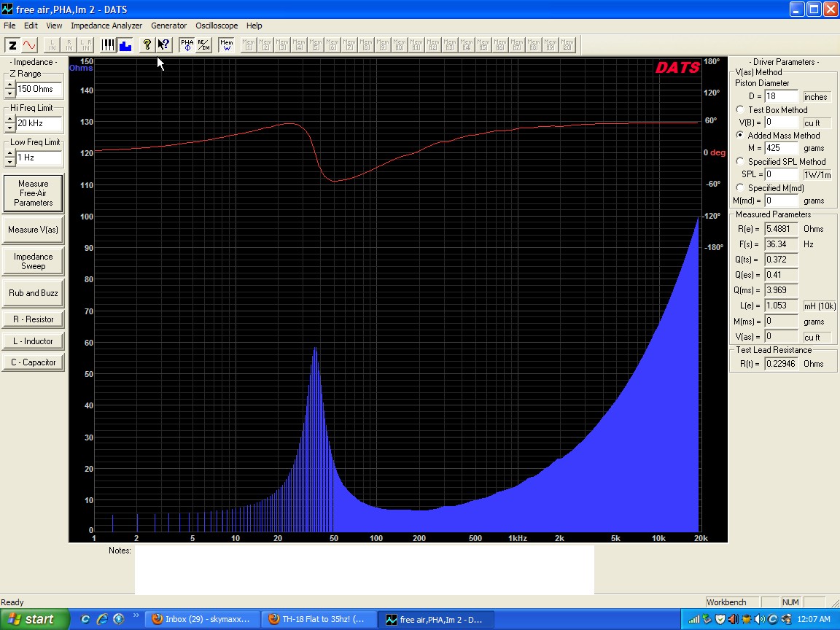This screenshot has height=630, width=840.
Task: Select the Test Box Method radio button
Action: 740,109
